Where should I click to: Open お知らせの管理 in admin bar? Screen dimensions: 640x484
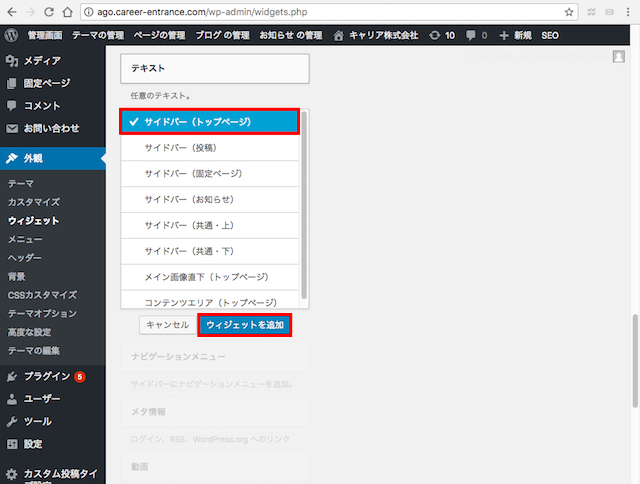[x=291, y=36]
